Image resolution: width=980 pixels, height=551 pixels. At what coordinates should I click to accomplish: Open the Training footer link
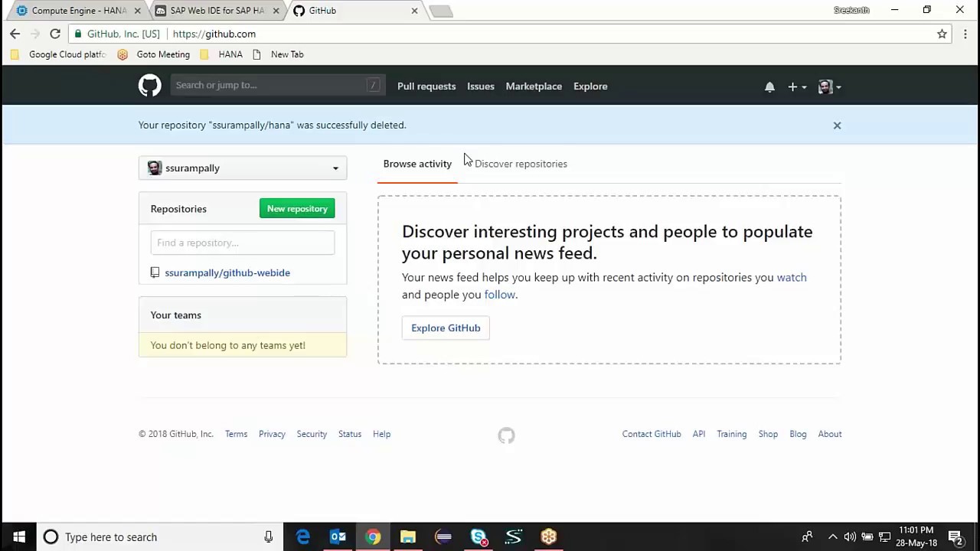tap(731, 434)
